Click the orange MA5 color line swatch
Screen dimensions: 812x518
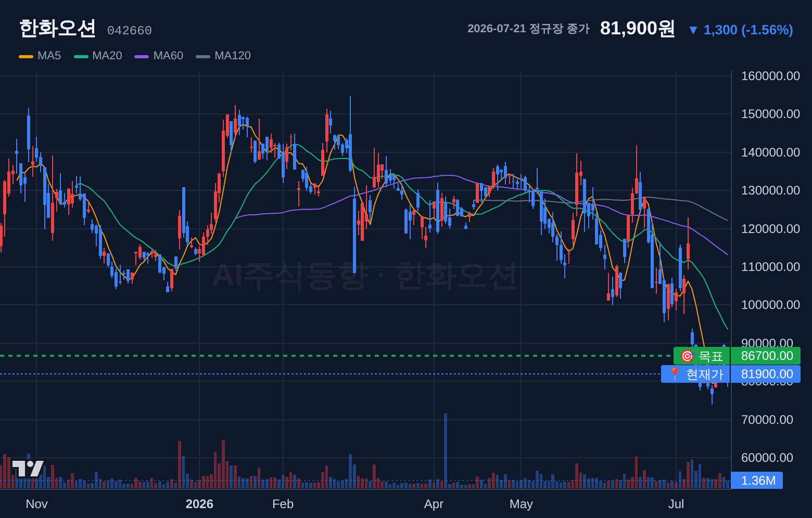coord(26,56)
